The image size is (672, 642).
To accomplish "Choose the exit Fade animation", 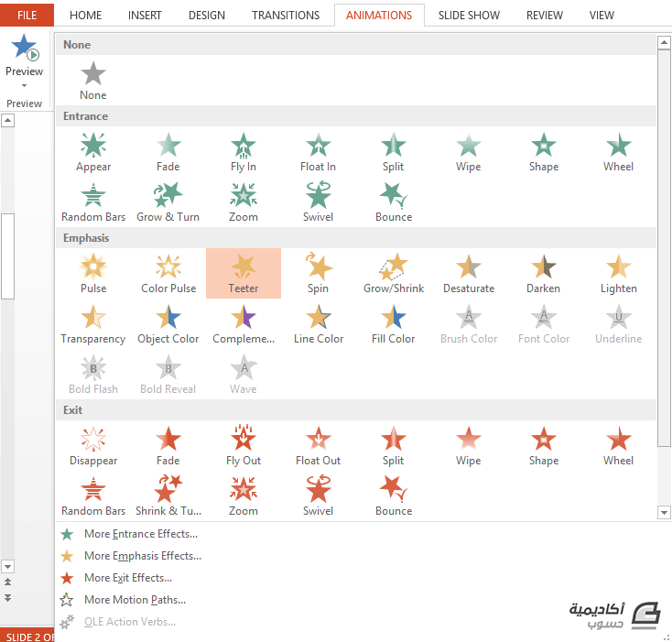I will click(x=168, y=446).
